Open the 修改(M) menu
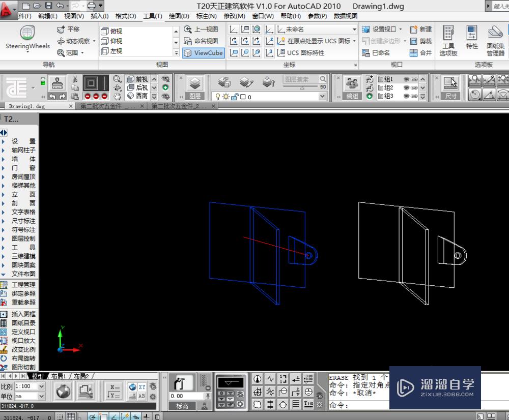This screenshot has height=420, width=509. coord(234,16)
